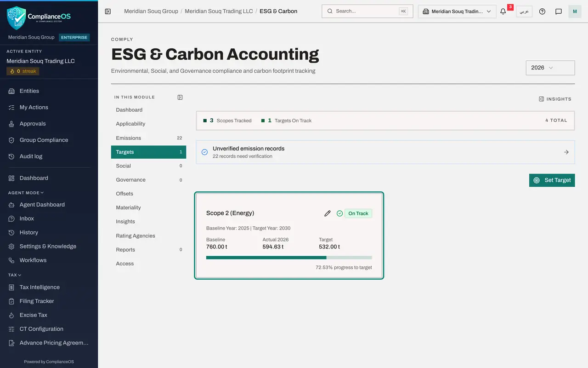Collapse the sidebar with the panel icon
The width and height of the screenshot is (588, 368).
pyautogui.click(x=108, y=11)
